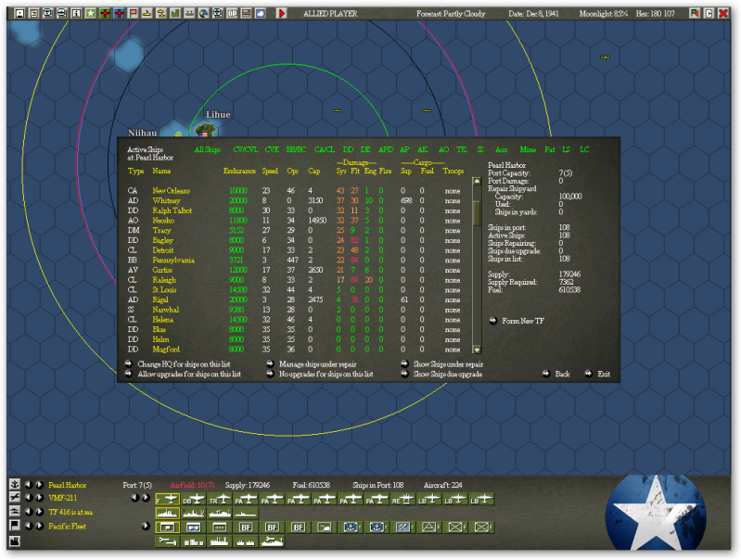Filter ship list by AO
741x560 pixels.
click(x=443, y=150)
